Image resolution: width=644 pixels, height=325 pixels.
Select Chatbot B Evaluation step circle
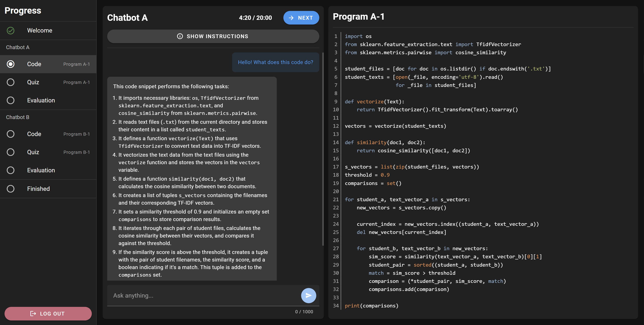[11, 170]
